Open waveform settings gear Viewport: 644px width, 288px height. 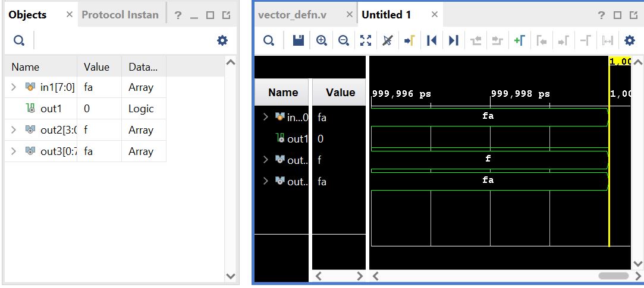click(630, 40)
